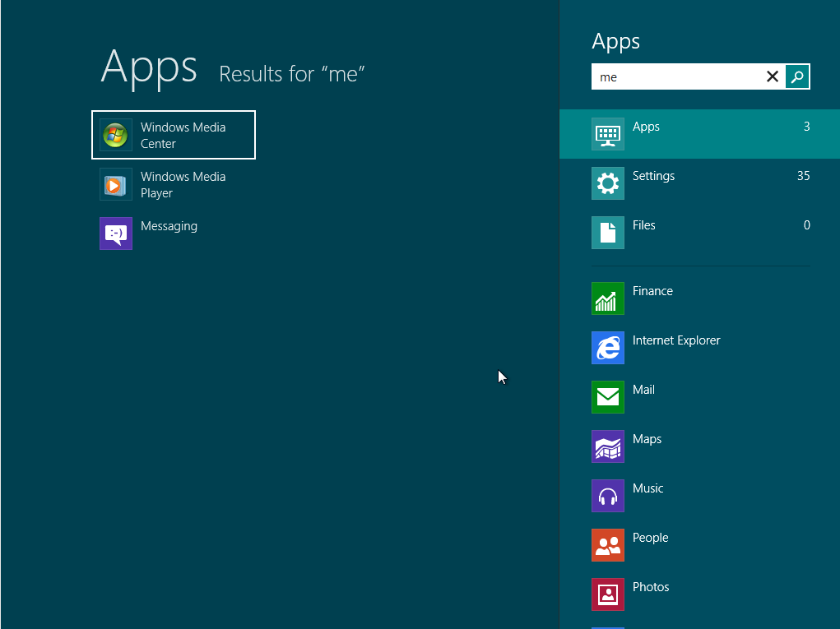Image resolution: width=840 pixels, height=629 pixels.
Task: Click the Results for "me" heading
Action: pos(292,74)
